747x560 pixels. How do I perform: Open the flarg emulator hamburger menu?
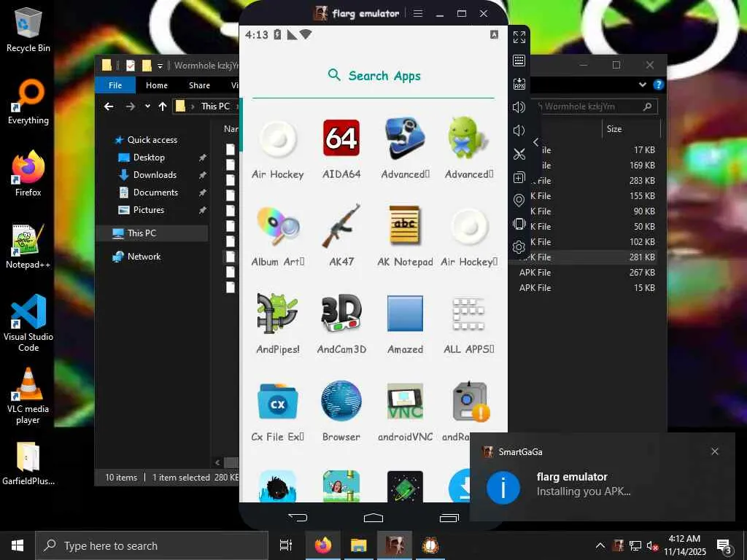(418, 13)
